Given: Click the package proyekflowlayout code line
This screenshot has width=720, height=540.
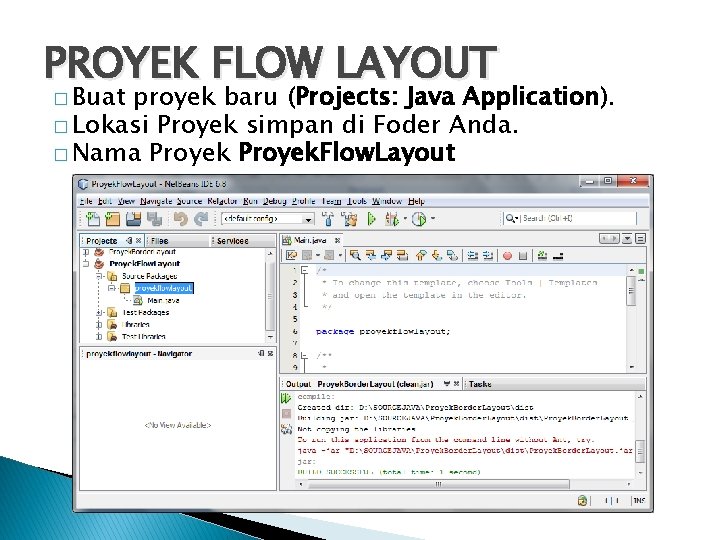Looking at the screenshot, I should click(x=383, y=331).
